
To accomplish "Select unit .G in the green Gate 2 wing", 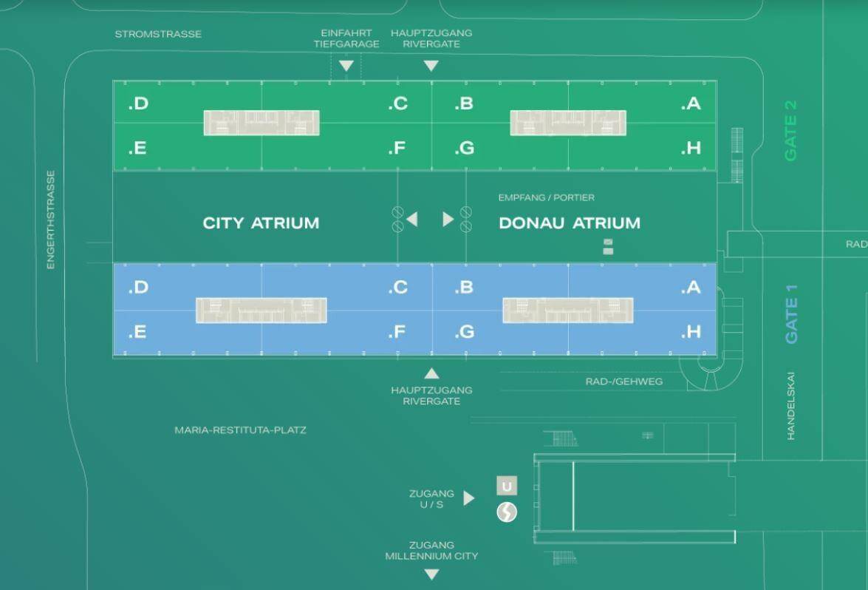I will tap(465, 148).
